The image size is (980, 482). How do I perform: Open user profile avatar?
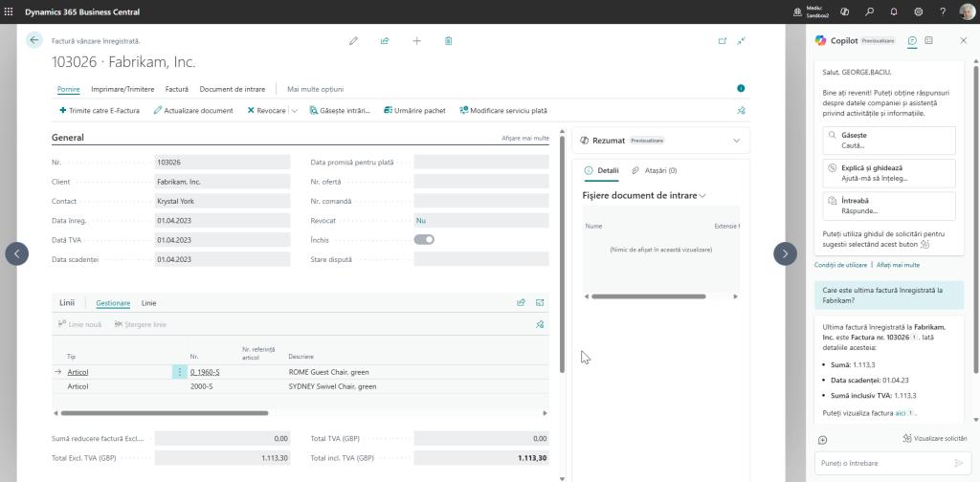click(967, 11)
